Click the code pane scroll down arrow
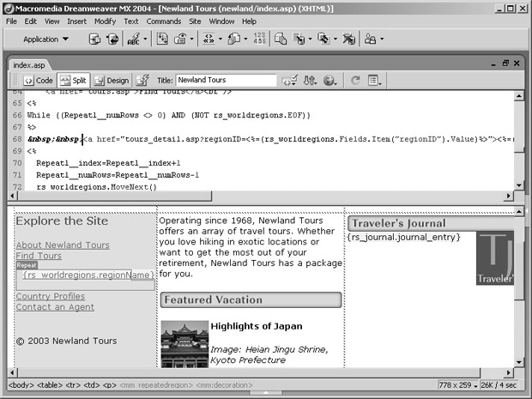 519,185
